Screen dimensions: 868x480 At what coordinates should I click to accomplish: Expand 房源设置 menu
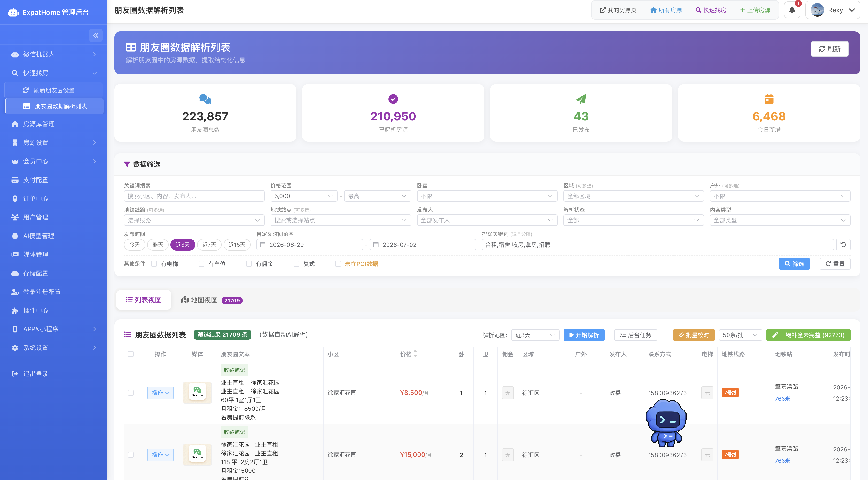point(53,142)
